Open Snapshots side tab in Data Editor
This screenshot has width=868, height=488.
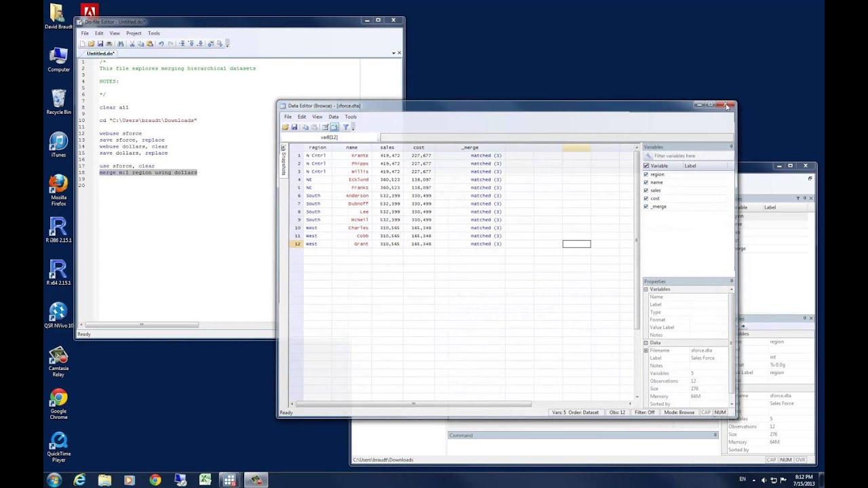pyautogui.click(x=283, y=161)
